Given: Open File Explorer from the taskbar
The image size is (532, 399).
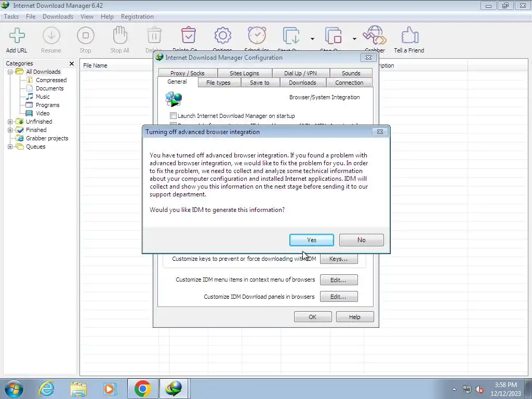Looking at the screenshot, I should (x=78, y=389).
